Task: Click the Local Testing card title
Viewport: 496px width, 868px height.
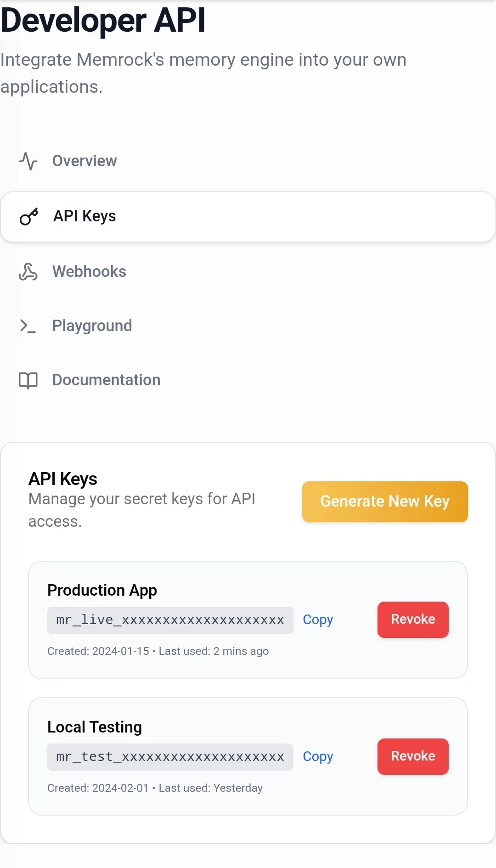Action: coord(95,727)
